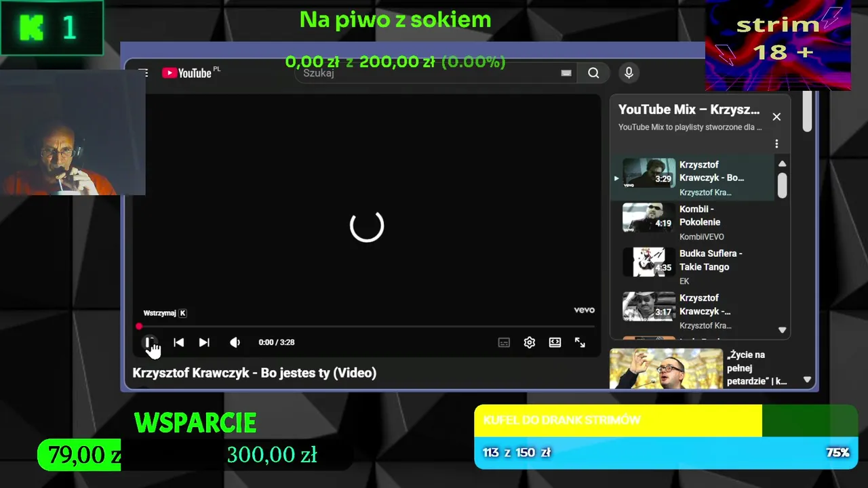The height and width of the screenshot is (488, 868).
Task: Click the page's vertical scrollbar thumb
Action: click(807, 111)
